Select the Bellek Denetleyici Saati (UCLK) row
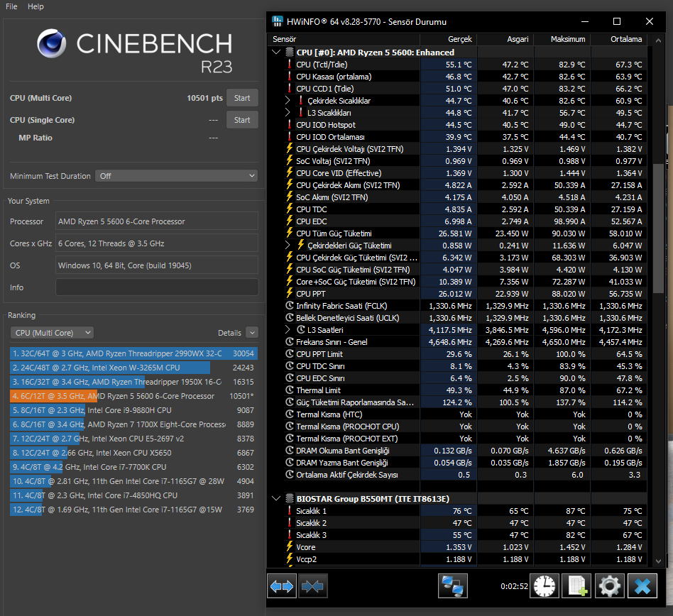Screen dimensions: 673x616 point(457,318)
